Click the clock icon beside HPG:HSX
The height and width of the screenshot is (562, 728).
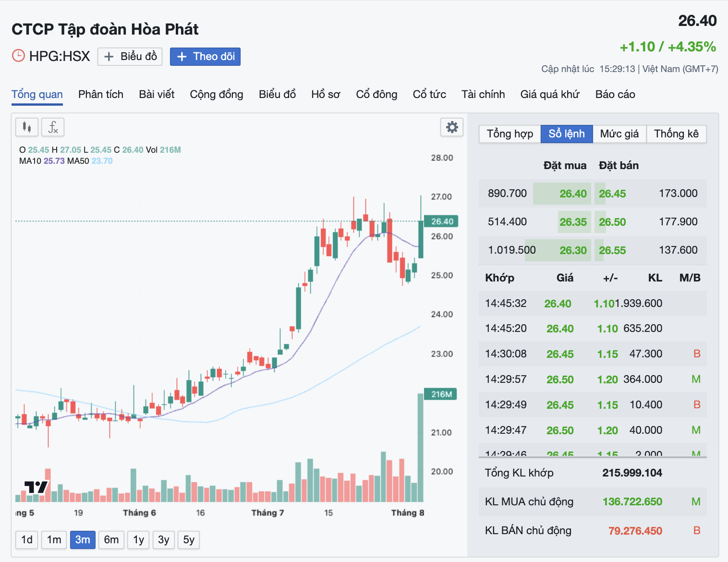18,56
